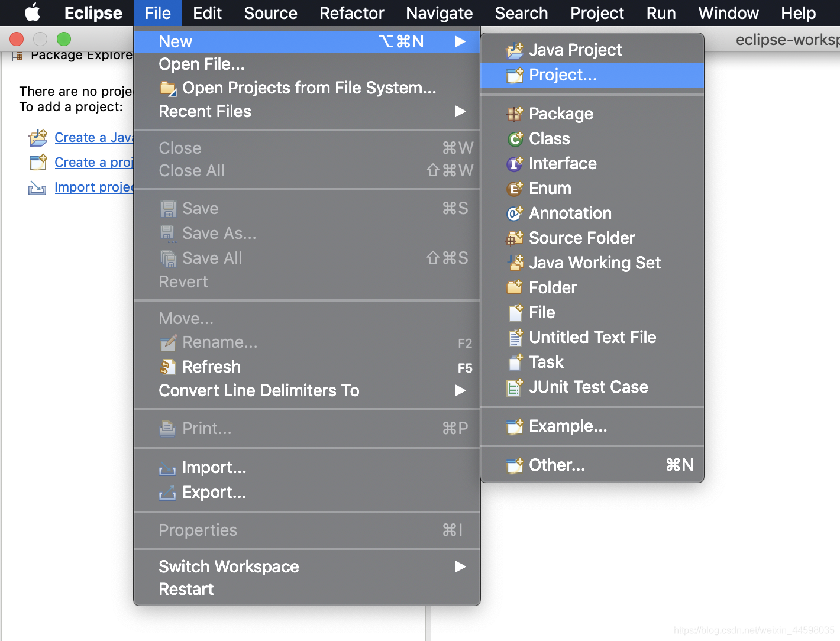Screen dimensions: 840x641
Task: Click the Import projects link icon
Action: 37,188
